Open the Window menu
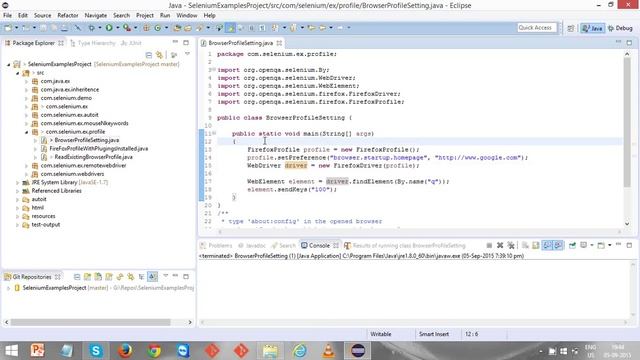640x360 pixels. pos(187,16)
